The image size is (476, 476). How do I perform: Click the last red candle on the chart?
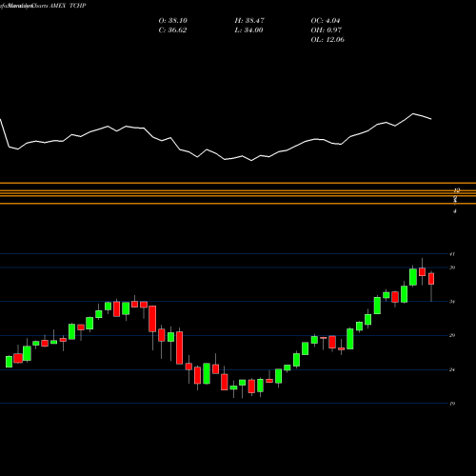tap(431, 279)
